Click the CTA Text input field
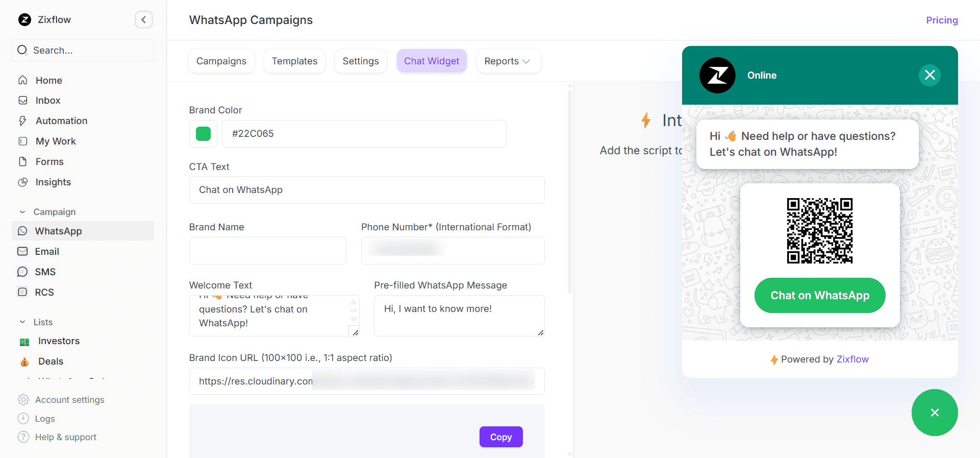 [x=367, y=190]
